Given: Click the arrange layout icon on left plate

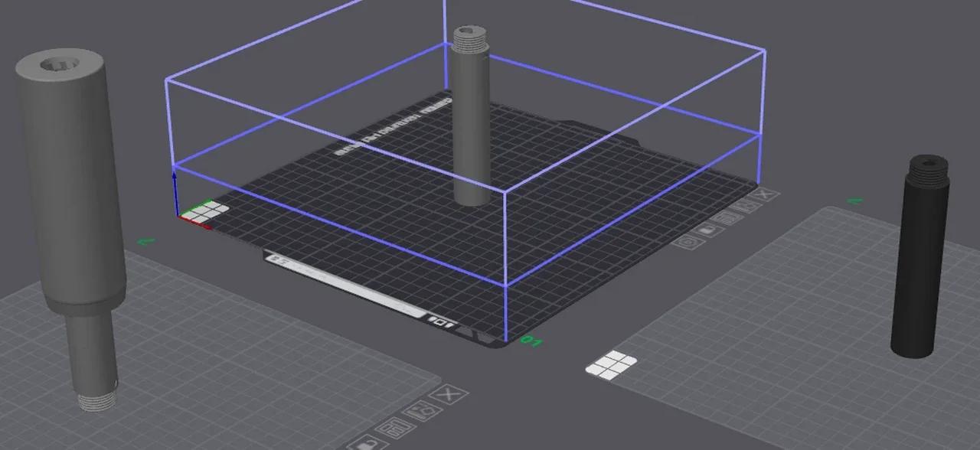Looking at the screenshot, I should pos(394,428).
